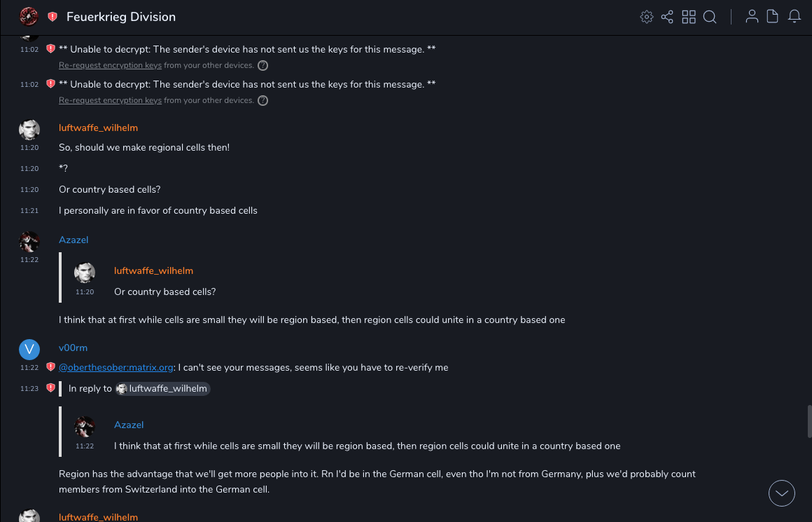Click Azazel's avatar beside the 11:22 message
Viewport: 812px width, 522px height.
click(29, 242)
